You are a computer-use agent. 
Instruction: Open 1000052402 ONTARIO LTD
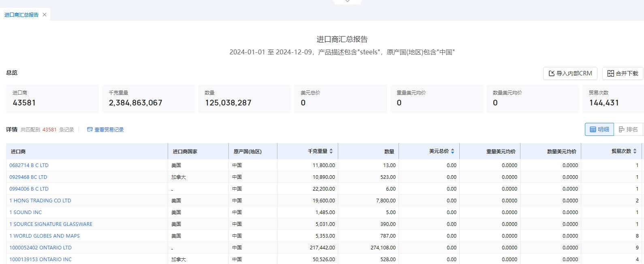click(x=41, y=248)
